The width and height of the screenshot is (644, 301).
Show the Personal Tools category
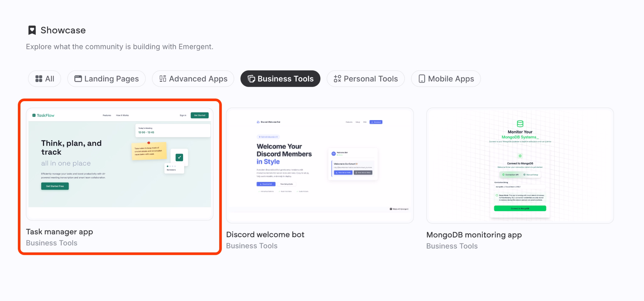tap(366, 79)
